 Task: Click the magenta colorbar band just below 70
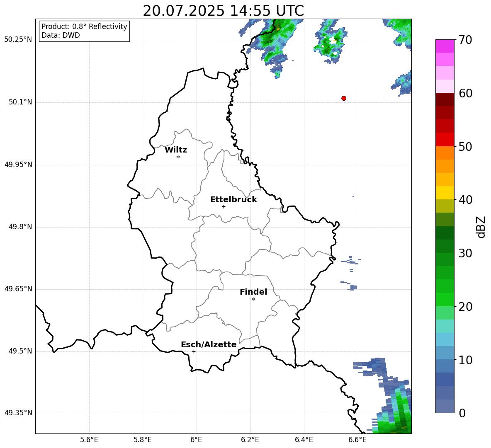click(445, 46)
